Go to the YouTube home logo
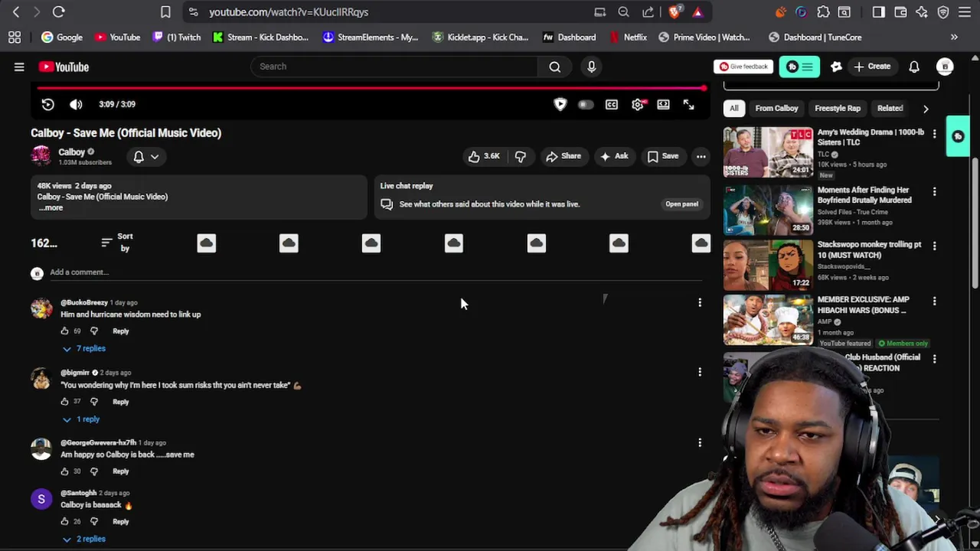The image size is (980, 551). [x=64, y=67]
